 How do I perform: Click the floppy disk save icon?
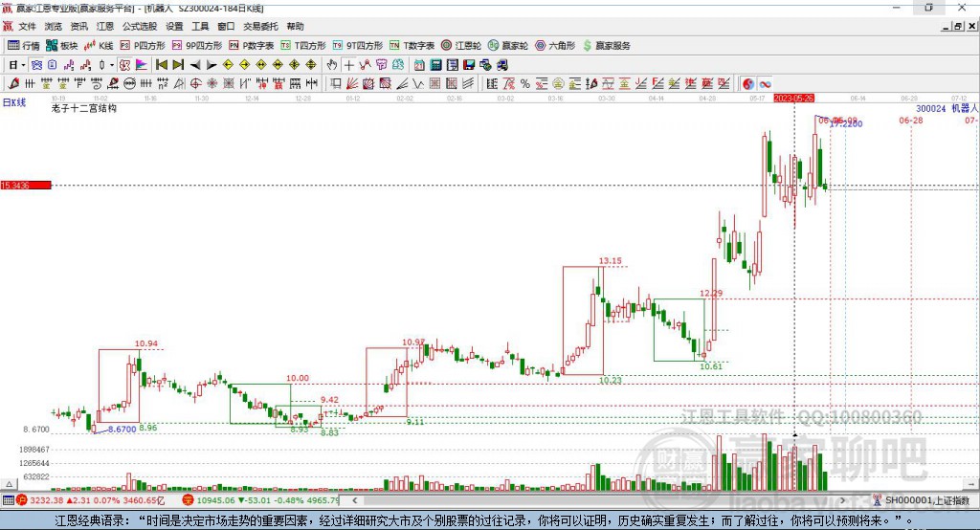point(469,65)
